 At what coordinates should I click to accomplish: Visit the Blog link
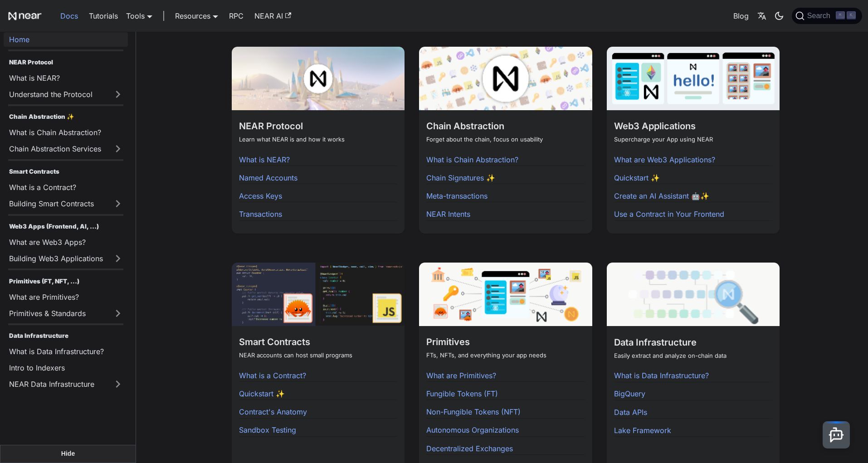coord(741,16)
